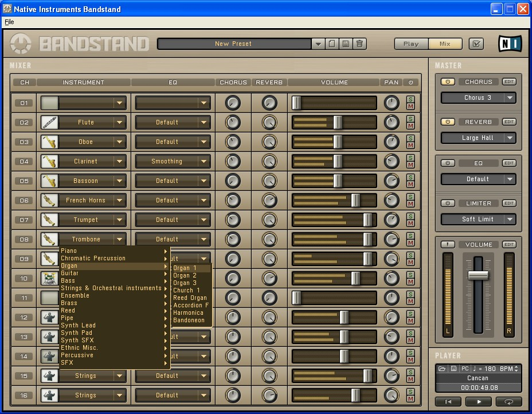The height and width of the screenshot is (414, 532).
Task: Click the delete preset trash icon
Action: [x=359, y=44]
